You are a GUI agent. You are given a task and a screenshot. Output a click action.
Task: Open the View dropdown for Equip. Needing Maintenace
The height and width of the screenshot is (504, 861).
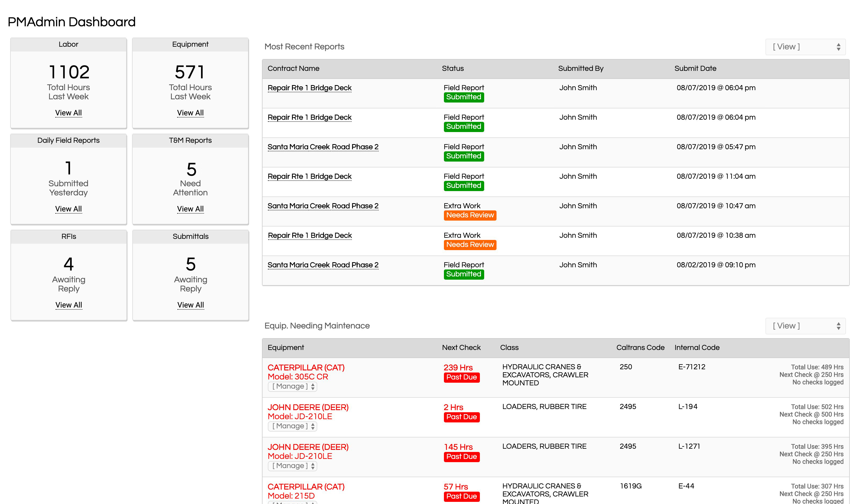coord(805,326)
